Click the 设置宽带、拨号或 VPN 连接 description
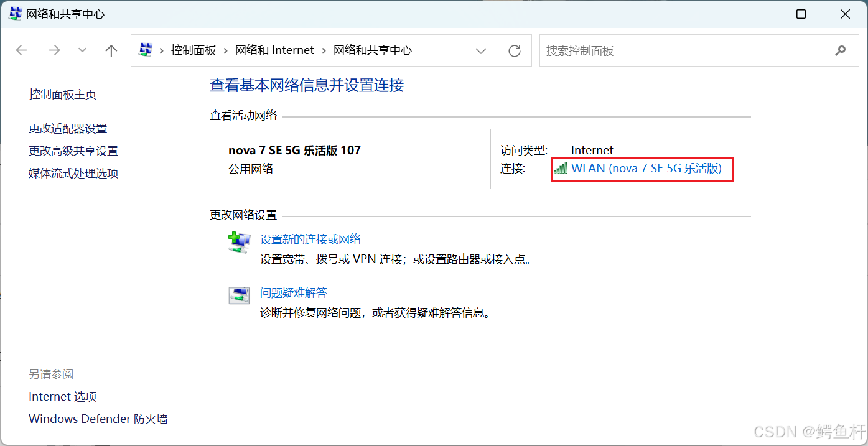The height and width of the screenshot is (446, 868). [x=397, y=259]
